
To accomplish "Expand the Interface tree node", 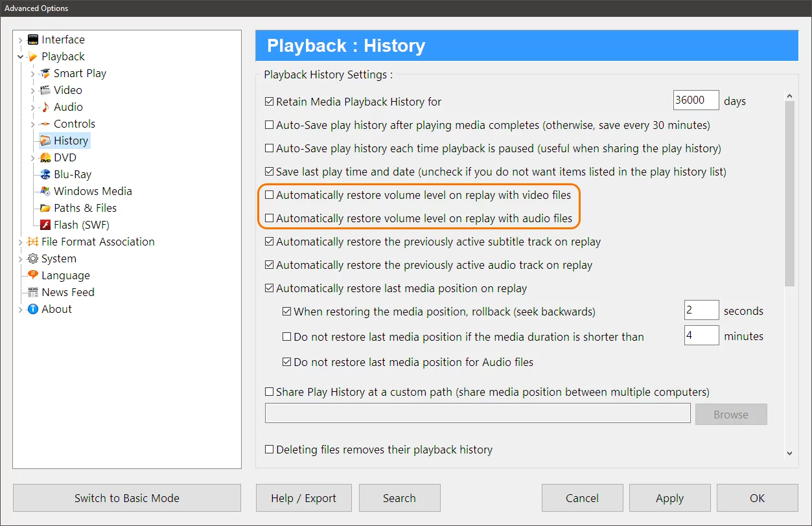I will [x=21, y=40].
